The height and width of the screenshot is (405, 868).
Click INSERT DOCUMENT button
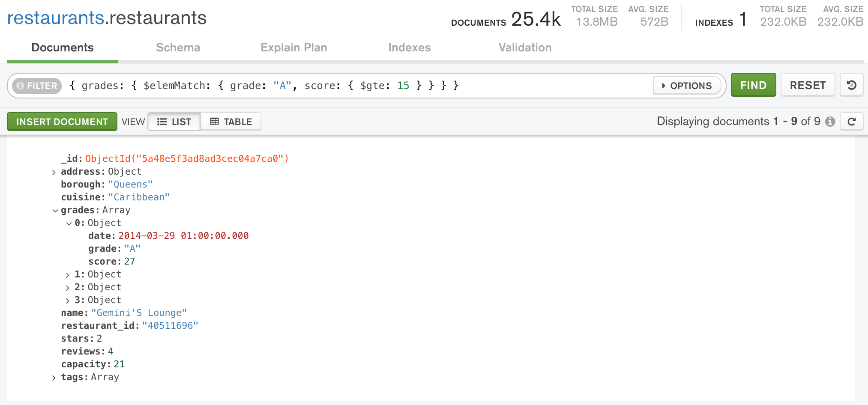tap(62, 122)
